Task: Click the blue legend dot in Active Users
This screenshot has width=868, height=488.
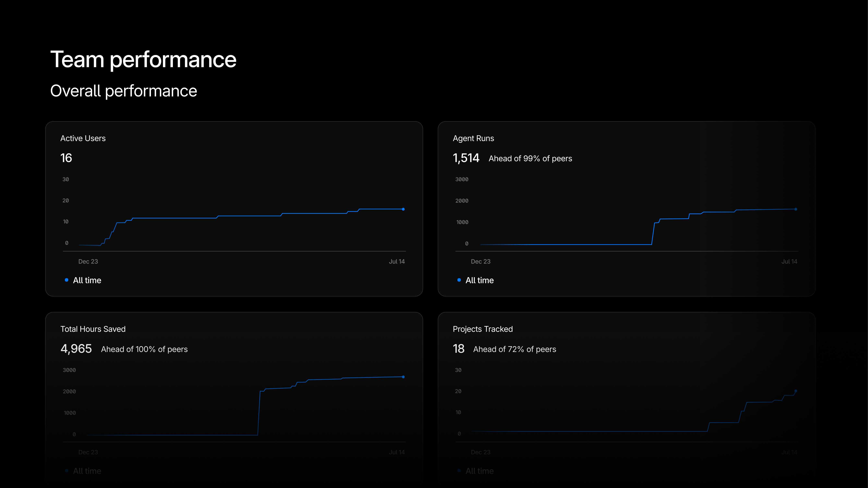Action: pyautogui.click(x=66, y=280)
